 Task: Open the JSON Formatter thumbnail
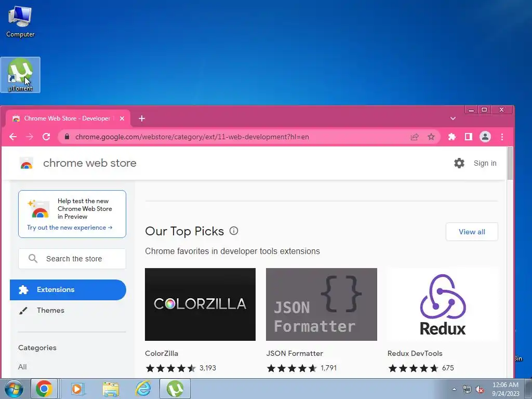click(321, 304)
